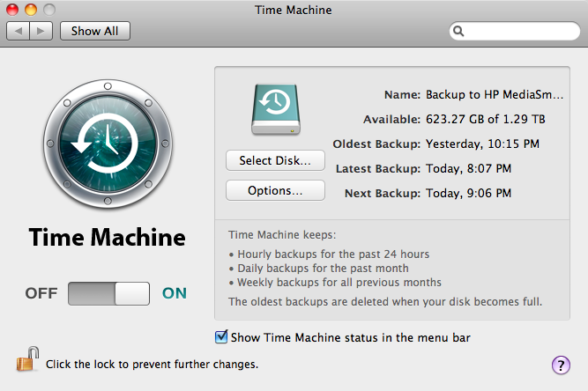
Task: Click 'Hourly backups for the past 24 hours'
Action: pos(333,255)
